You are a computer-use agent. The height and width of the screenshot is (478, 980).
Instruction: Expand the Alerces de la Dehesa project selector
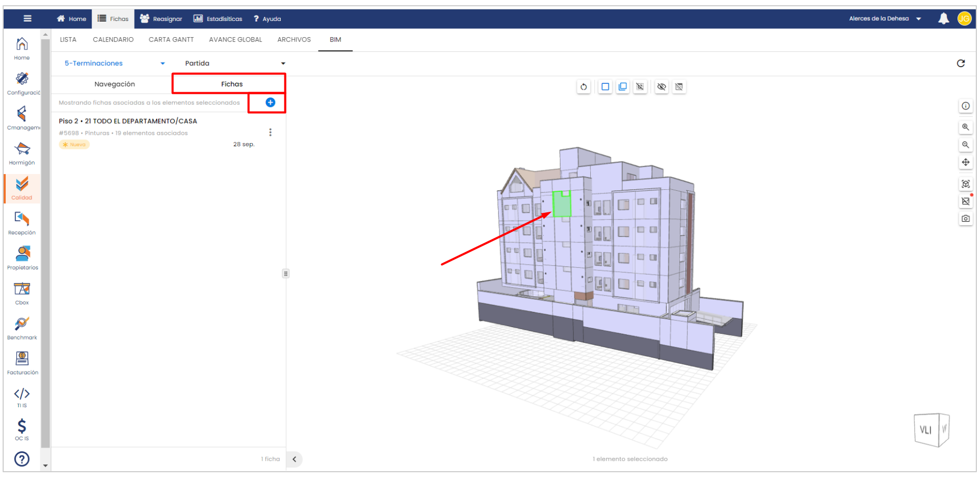(x=885, y=19)
